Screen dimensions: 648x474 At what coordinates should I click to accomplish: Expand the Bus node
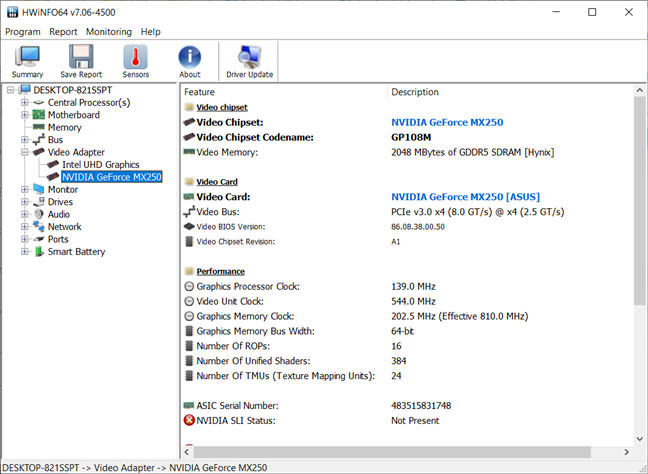25,139
